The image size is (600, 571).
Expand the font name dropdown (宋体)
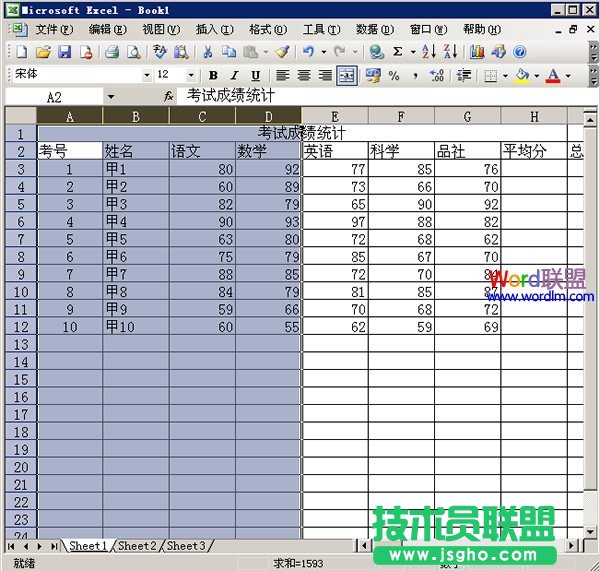coord(146,75)
